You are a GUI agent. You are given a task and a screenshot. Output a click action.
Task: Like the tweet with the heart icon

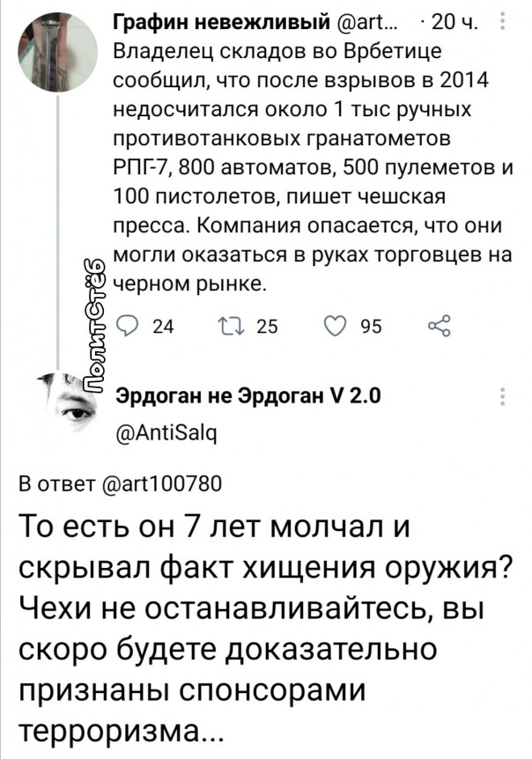[336, 328]
